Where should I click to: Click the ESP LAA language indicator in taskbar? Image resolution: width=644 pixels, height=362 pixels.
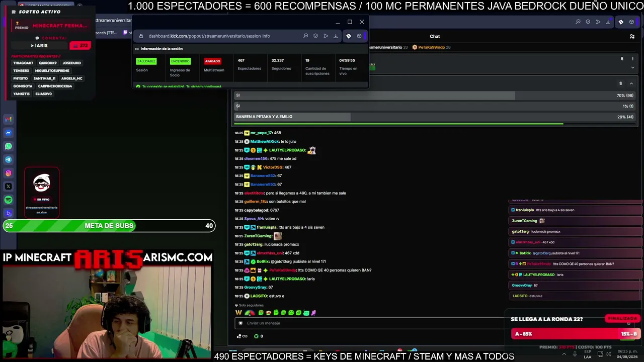click(x=588, y=354)
